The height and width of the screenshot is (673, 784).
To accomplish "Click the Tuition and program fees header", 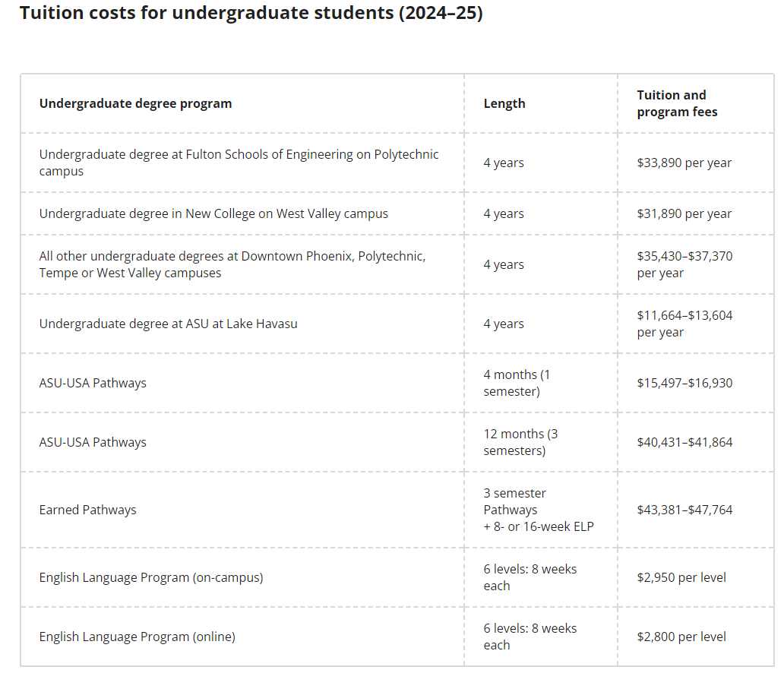I will [x=677, y=103].
